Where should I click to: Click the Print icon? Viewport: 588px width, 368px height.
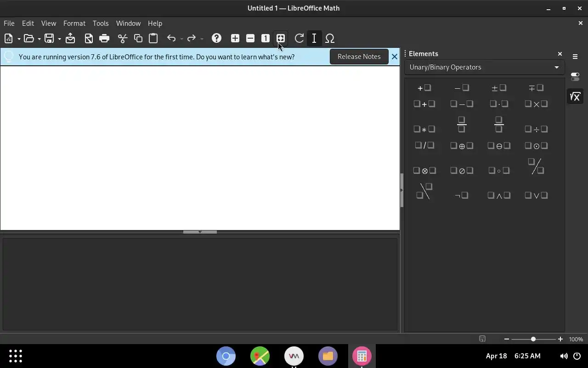point(104,39)
